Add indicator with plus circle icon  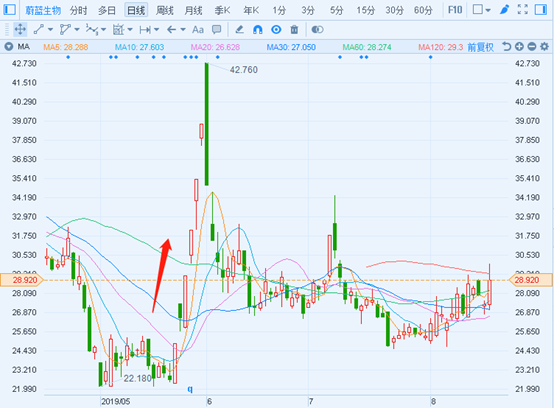pyautogui.click(x=519, y=47)
